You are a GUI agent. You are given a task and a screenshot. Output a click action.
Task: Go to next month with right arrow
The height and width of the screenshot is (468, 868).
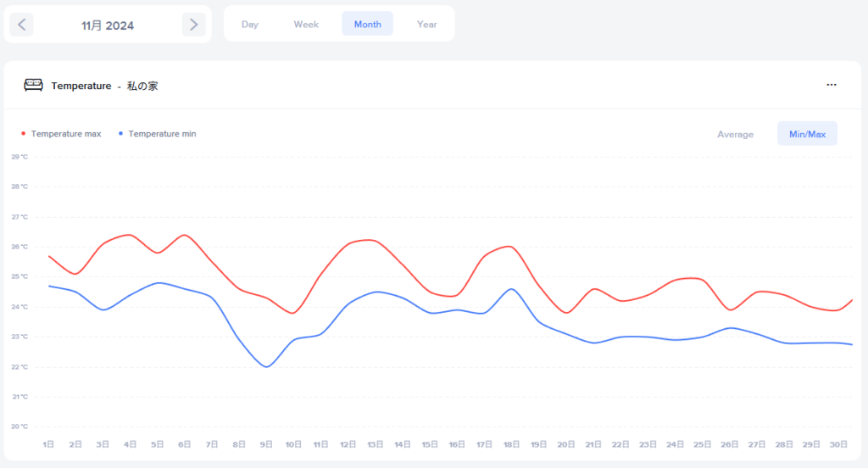(x=194, y=25)
